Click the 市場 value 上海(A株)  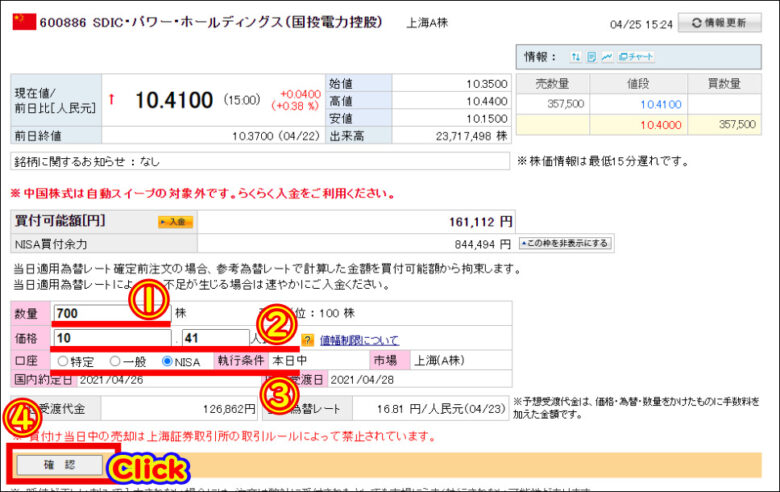point(439,361)
